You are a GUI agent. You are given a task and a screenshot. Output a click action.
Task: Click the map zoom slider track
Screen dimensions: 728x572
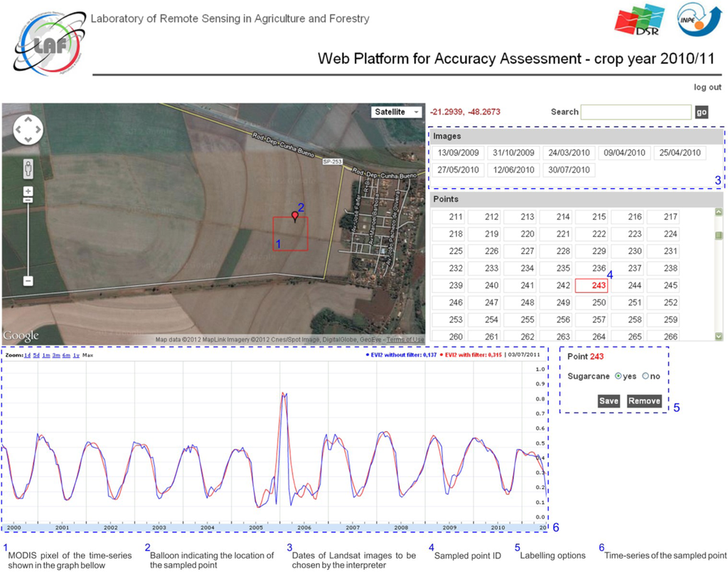point(28,238)
